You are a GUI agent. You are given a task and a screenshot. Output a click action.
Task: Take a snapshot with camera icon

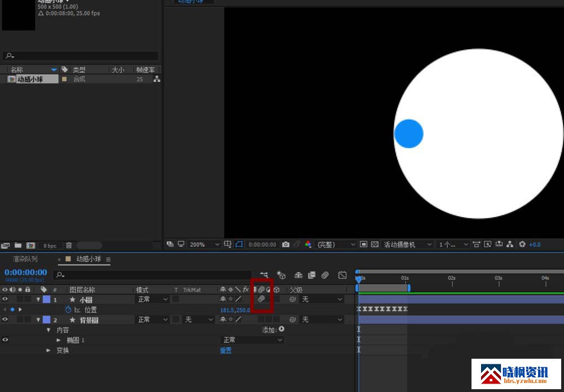pos(285,245)
